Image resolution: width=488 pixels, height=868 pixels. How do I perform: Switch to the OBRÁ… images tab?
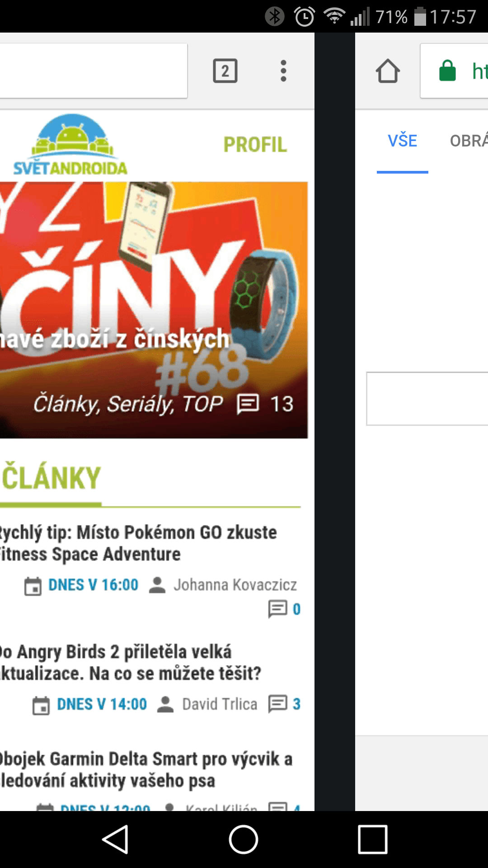pos(469,141)
